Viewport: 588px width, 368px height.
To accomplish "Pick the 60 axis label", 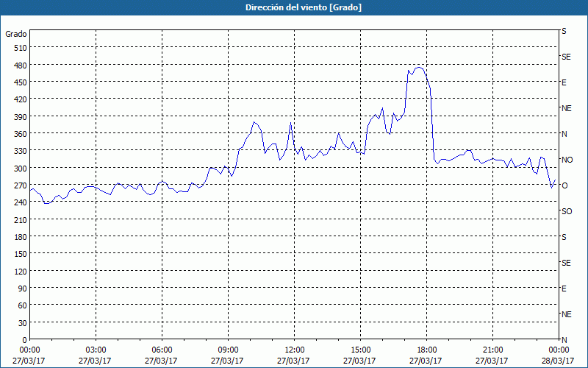I will 23,305.
